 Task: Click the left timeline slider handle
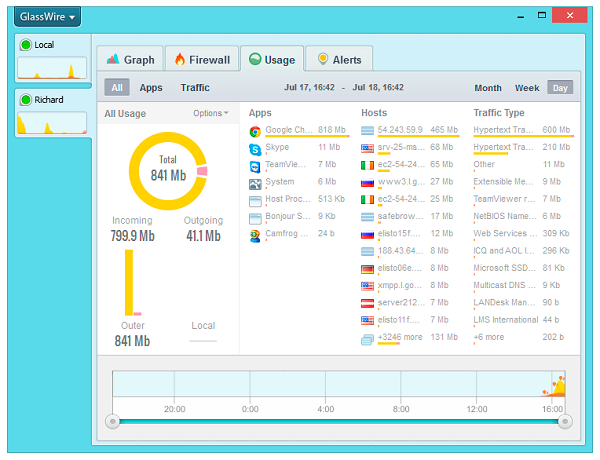point(113,421)
